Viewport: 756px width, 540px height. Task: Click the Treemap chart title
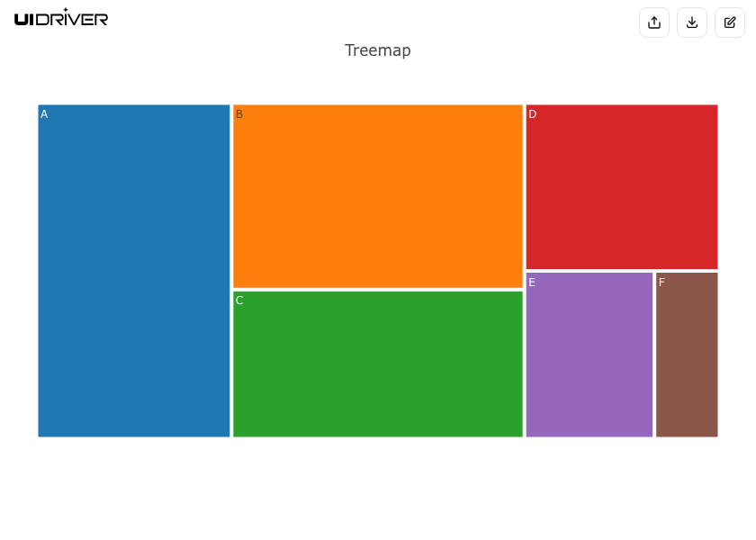pyautogui.click(x=378, y=50)
